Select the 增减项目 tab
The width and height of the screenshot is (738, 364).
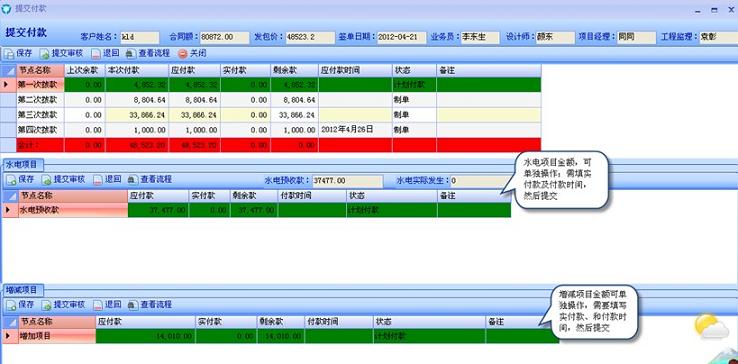(24, 290)
